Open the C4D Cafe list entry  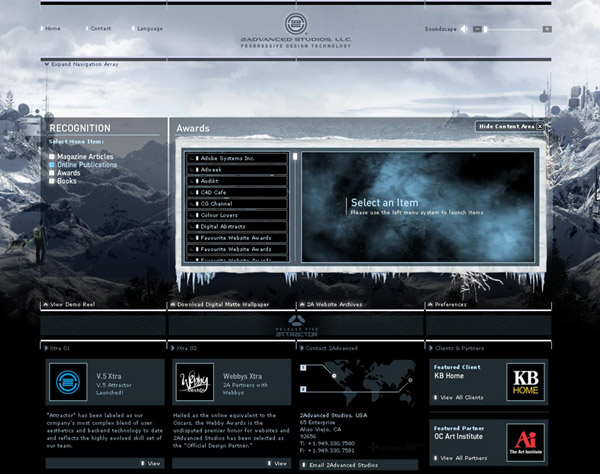point(237,192)
